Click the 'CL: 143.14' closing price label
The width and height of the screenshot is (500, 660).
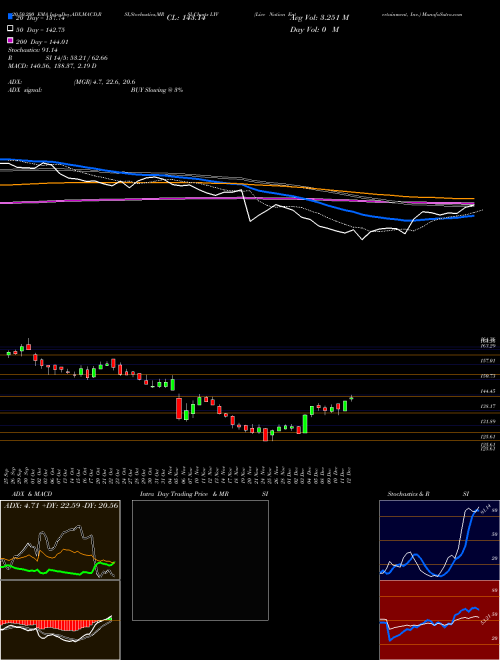tap(188, 18)
